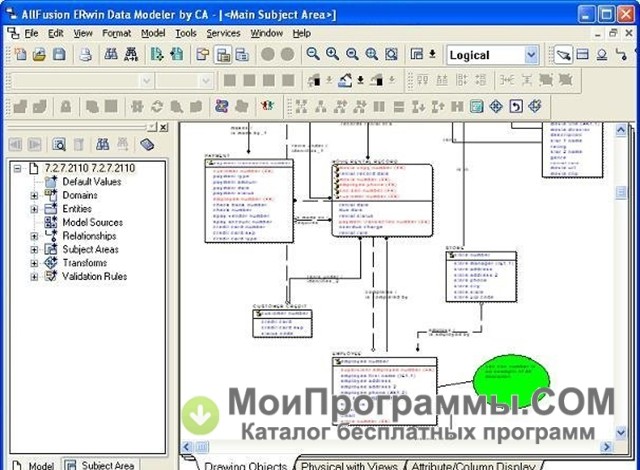640x470 pixels.
Task: Click the diagram horizontal scroll right arrow
Action: click(x=607, y=447)
